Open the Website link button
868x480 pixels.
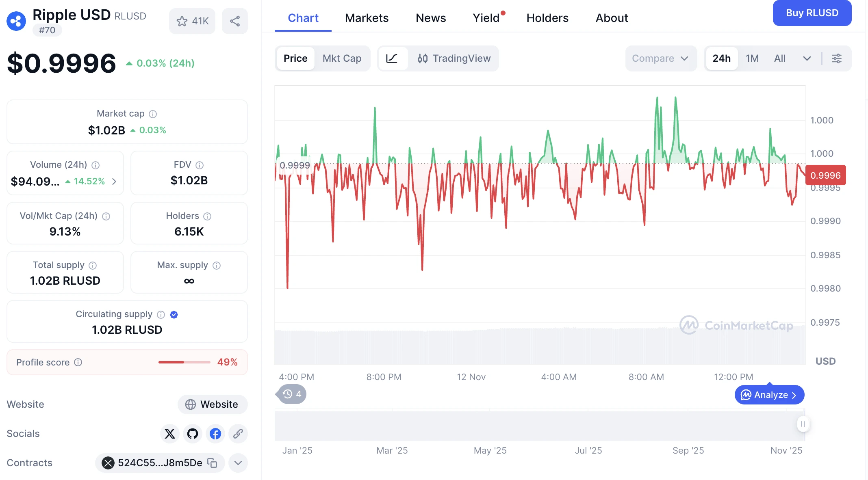213,404
